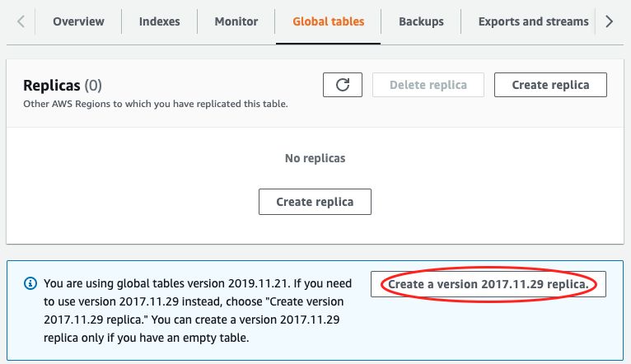The width and height of the screenshot is (631, 364).
Task: Click the refresh replicas icon button
Action: 343,85
